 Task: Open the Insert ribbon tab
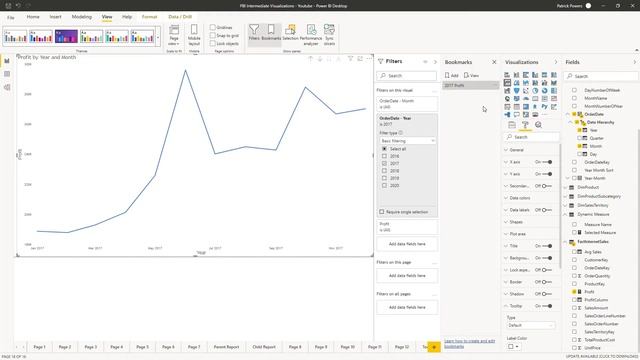click(x=56, y=17)
